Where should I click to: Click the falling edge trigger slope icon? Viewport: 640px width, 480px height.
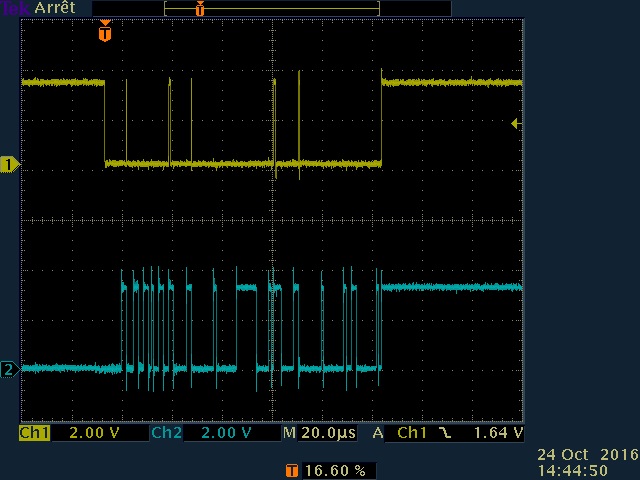445,433
